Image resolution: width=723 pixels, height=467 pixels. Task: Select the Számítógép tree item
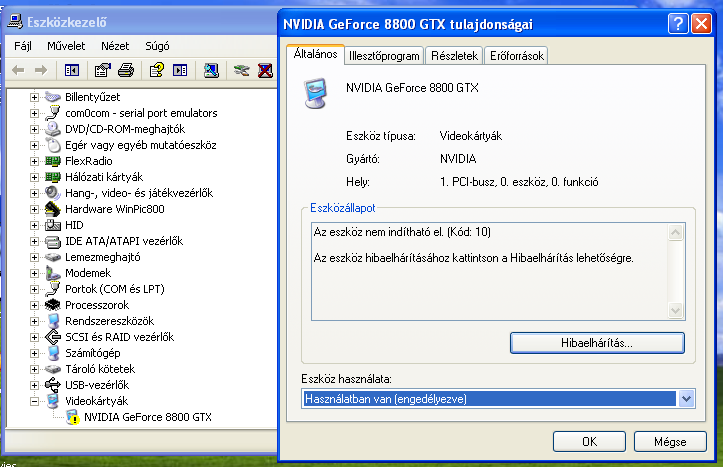pos(93,353)
